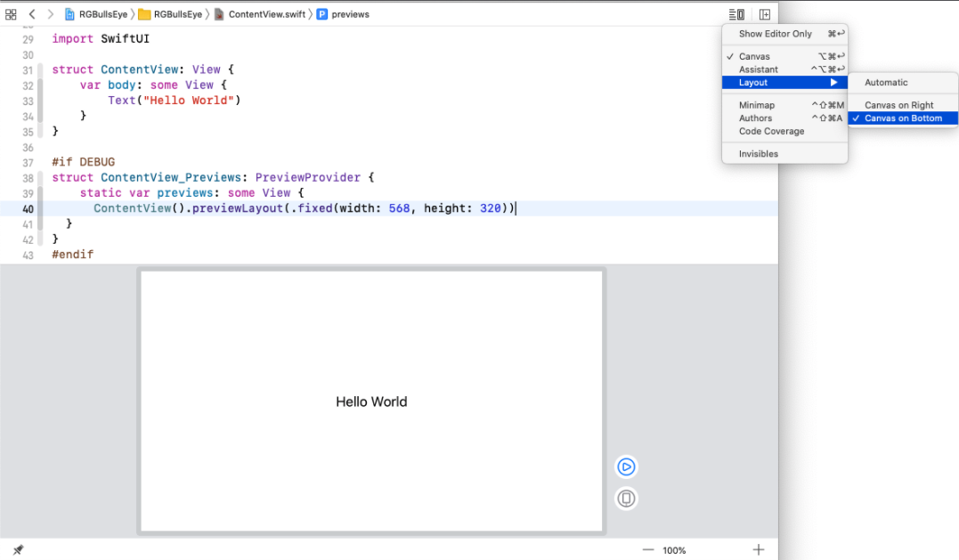Preview on device button in canvas
The width and height of the screenshot is (959, 560).
tap(626, 499)
